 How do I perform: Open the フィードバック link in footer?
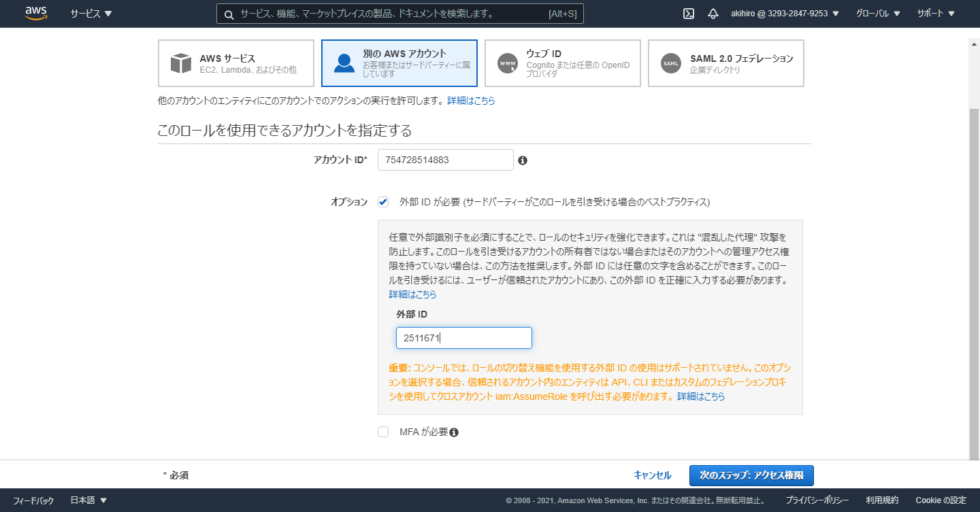(33, 500)
